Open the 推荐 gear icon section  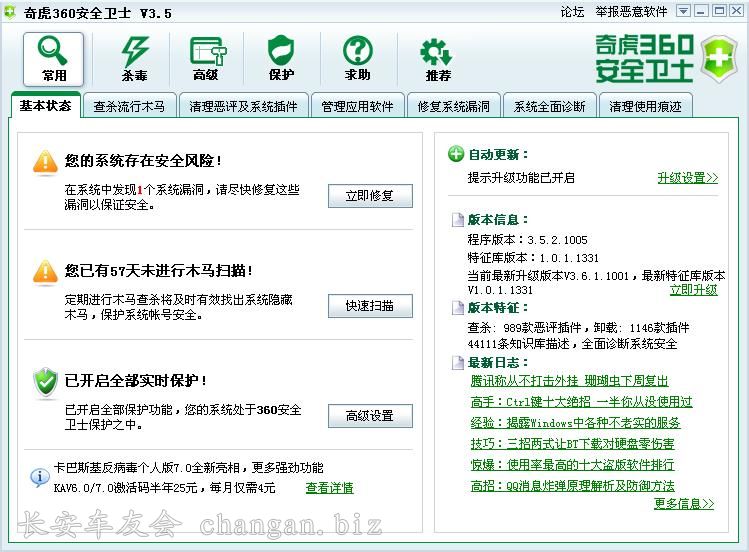pos(437,59)
